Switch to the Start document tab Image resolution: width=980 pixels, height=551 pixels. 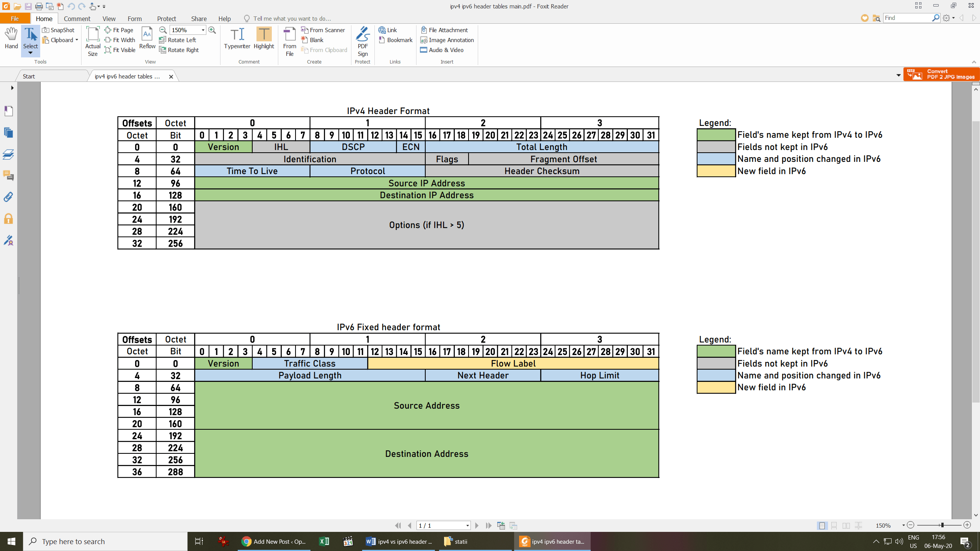29,76
